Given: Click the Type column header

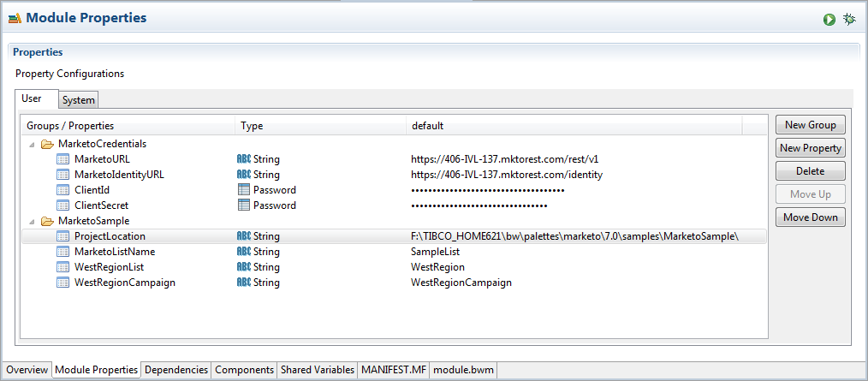Looking at the screenshot, I should tap(321, 126).
